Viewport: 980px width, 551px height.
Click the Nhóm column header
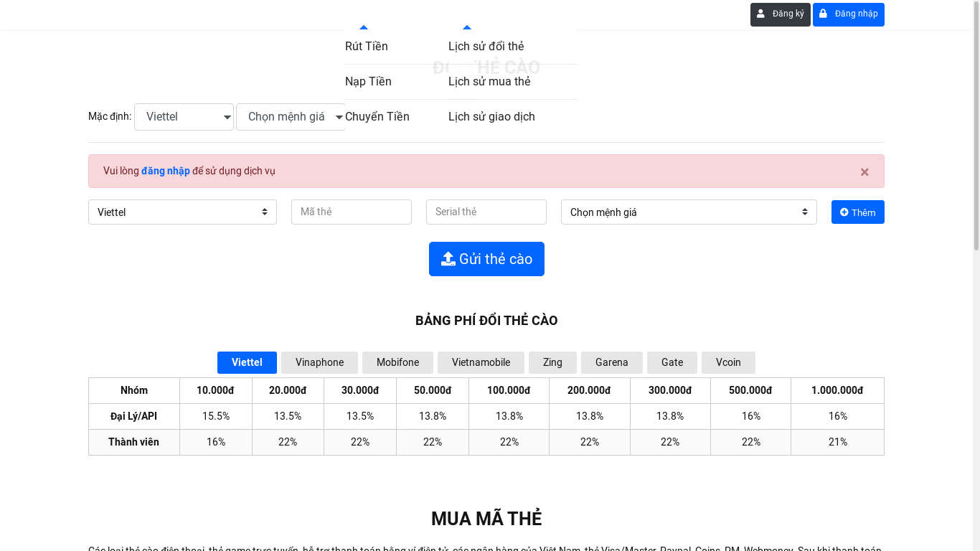point(134,391)
